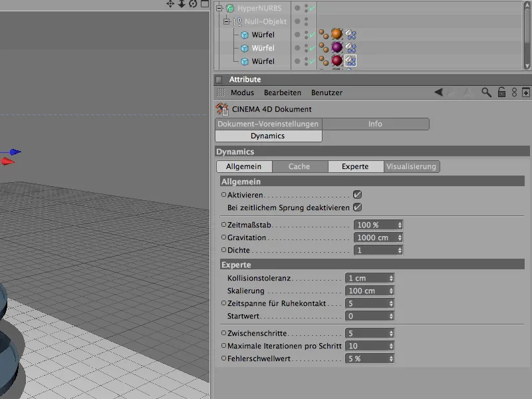Click the Startwert value field
532x399 pixels.
click(x=370, y=316)
